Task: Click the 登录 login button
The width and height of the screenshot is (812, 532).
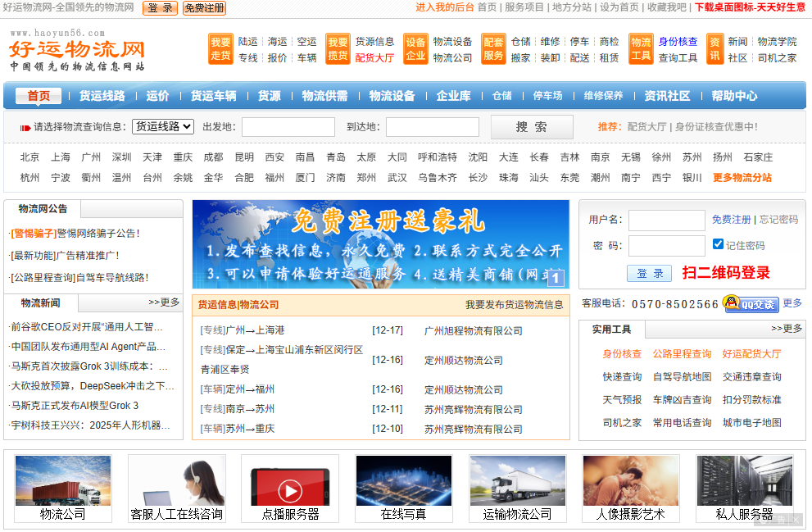Action: tap(648, 273)
